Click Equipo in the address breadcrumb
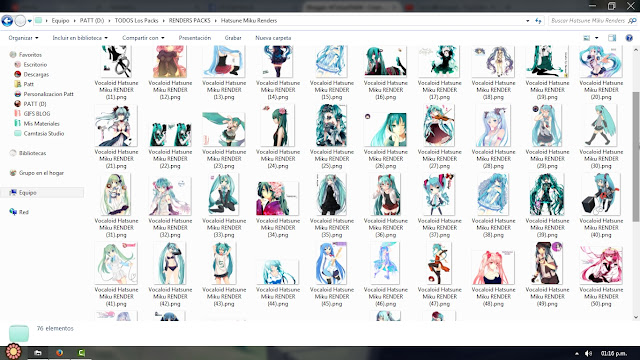This screenshot has height=360, width=640. pyautogui.click(x=60, y=20)
